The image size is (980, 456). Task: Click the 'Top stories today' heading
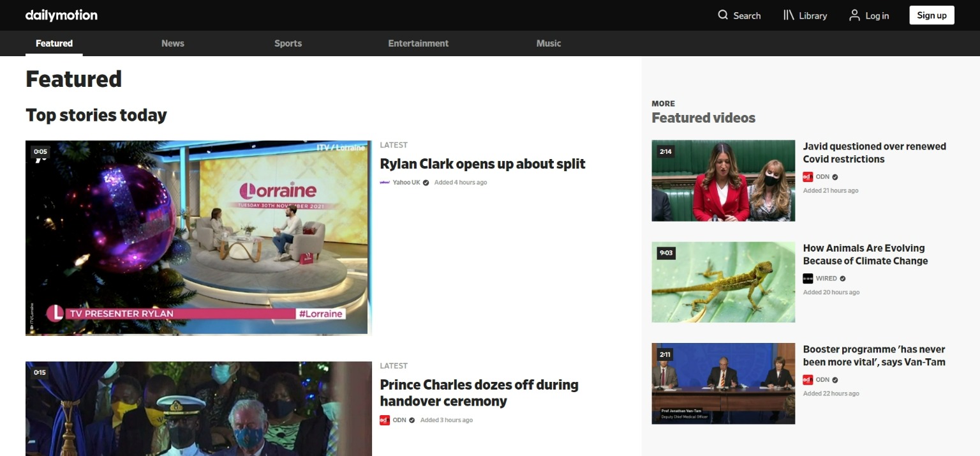(96, 116)
